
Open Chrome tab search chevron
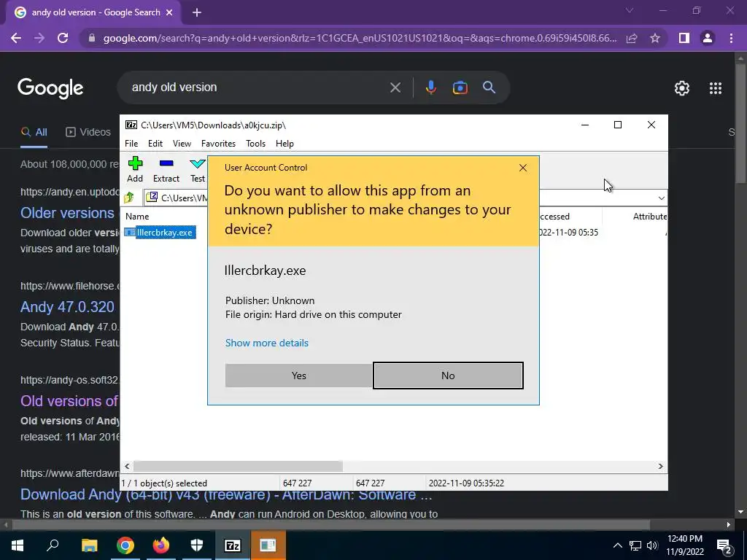630,10
